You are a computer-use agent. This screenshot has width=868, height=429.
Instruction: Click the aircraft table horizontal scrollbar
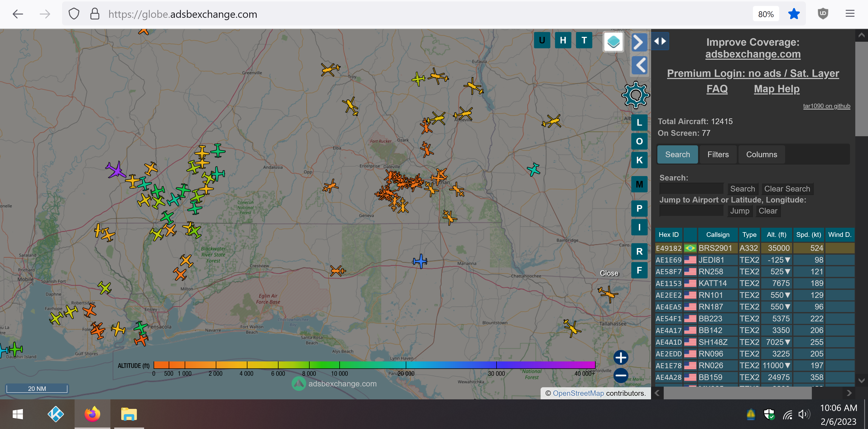[737, 393]
